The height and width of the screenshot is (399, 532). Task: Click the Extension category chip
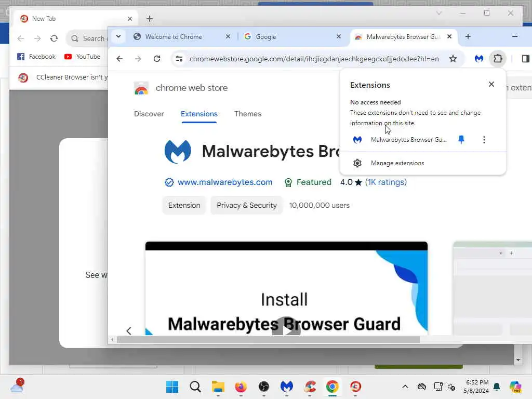click(x=184, y=205)
